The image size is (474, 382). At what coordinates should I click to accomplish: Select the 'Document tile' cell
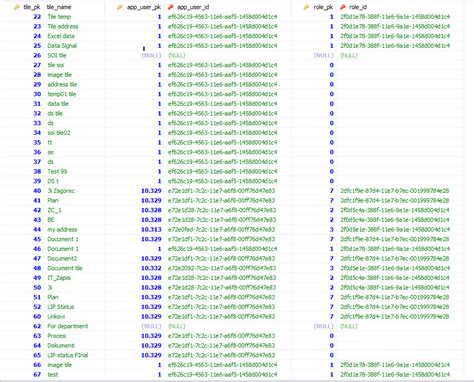tap(65, 268)
